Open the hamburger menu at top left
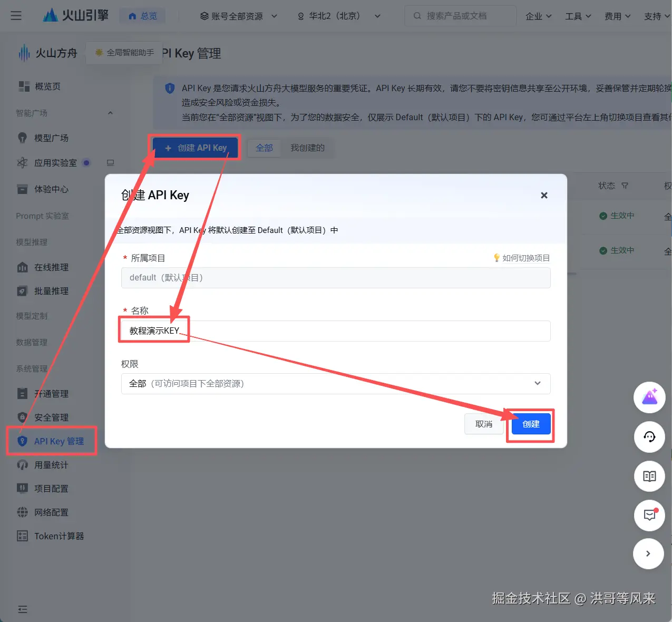 click(x=16, y=16)
